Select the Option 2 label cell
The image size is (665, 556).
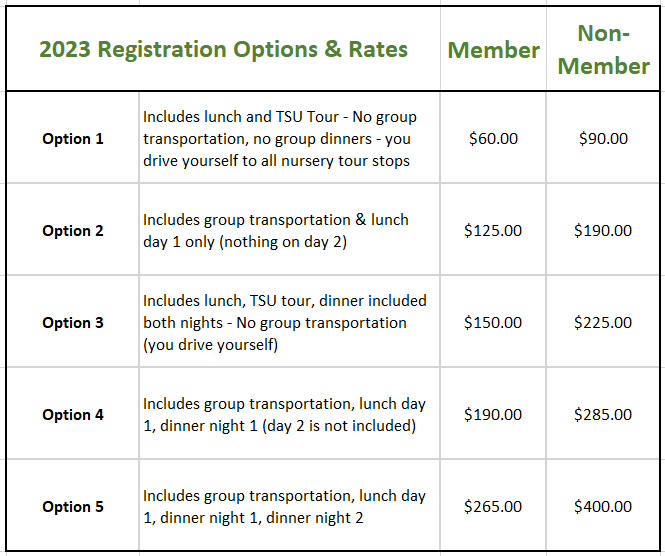click(x=73, y=231)
